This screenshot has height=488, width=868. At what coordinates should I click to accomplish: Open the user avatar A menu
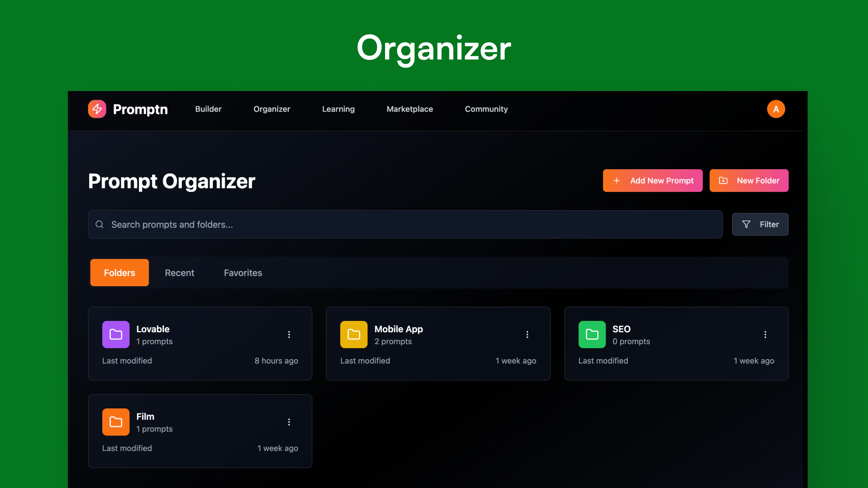point(776,109)
